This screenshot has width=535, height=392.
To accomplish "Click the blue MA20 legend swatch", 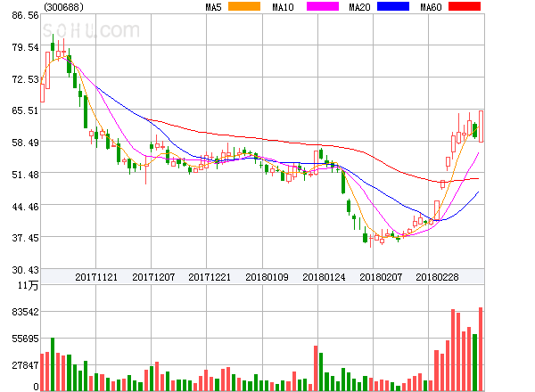I will [393, 6].
